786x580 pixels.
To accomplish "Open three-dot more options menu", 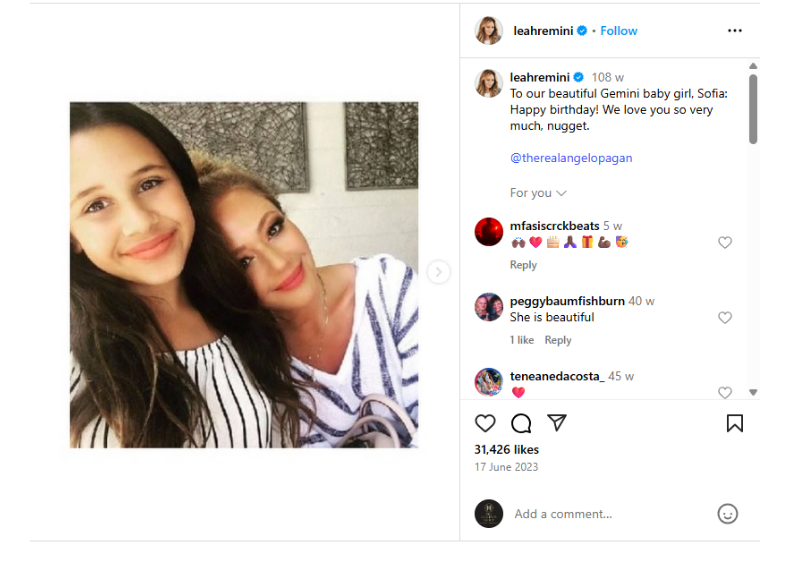I will click(734, 31).
